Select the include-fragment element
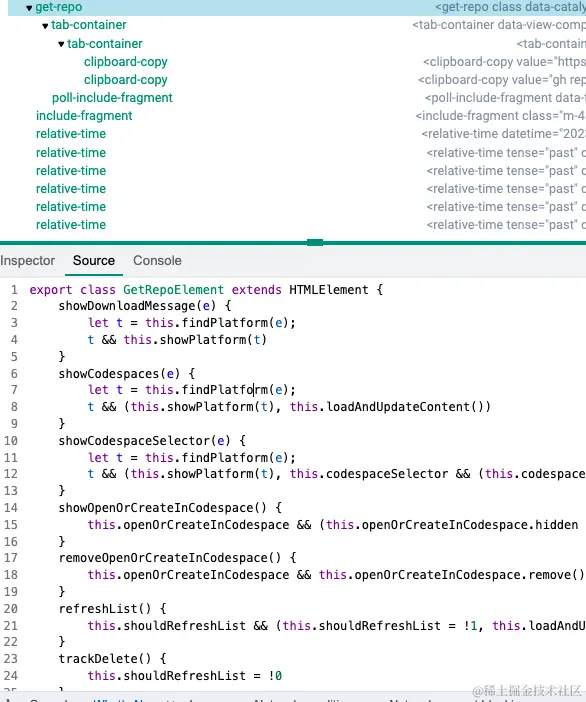Screen dimensions: 586x702 84,116
